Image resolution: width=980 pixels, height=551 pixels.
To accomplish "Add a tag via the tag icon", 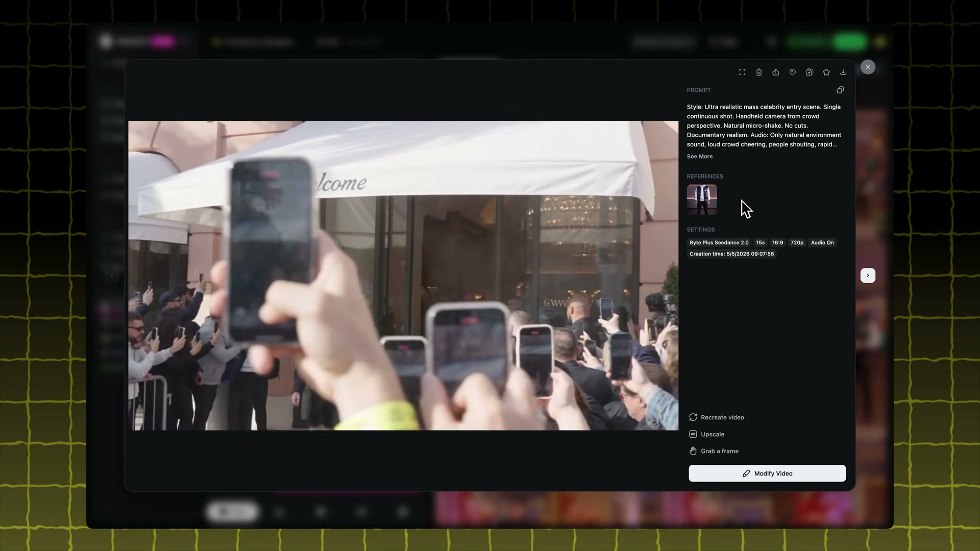I will pos(793,72).
